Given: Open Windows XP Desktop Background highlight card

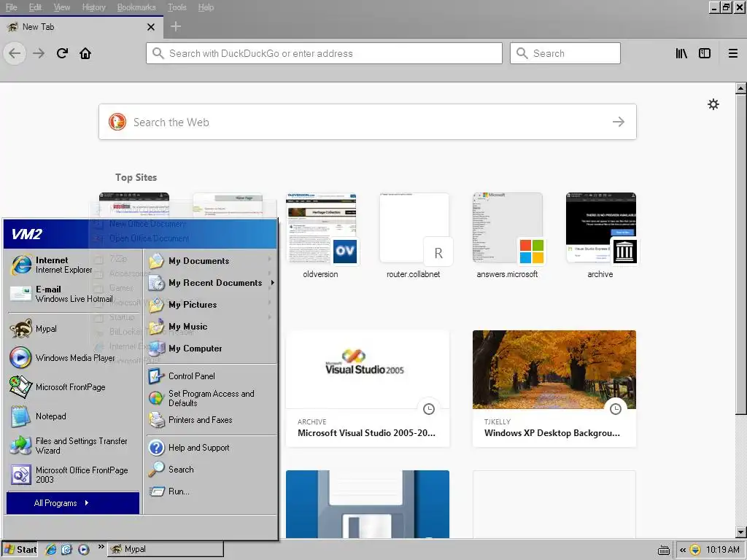Looking at the screenshot, I should coord(554,388).
